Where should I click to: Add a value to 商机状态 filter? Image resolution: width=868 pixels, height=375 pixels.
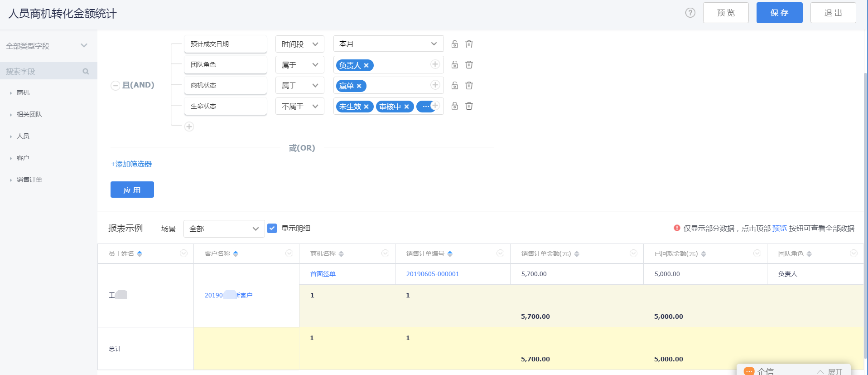435,85
